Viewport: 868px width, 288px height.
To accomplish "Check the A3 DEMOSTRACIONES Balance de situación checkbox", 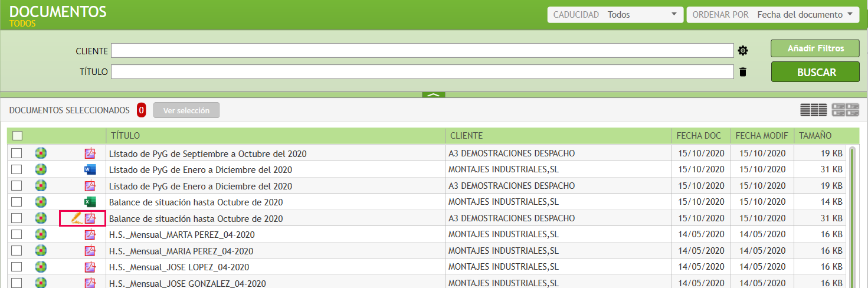I will tap(17, 218).
